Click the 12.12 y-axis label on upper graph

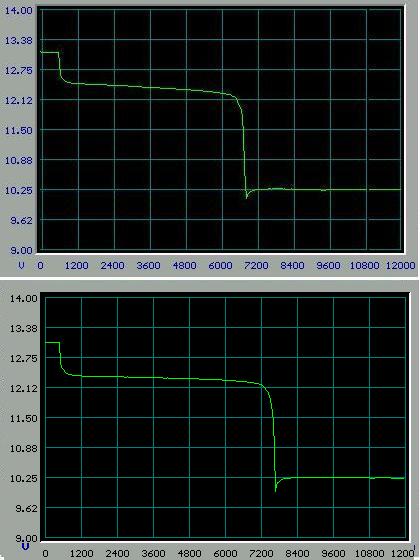pyautogui.click(x=19, y=100)
